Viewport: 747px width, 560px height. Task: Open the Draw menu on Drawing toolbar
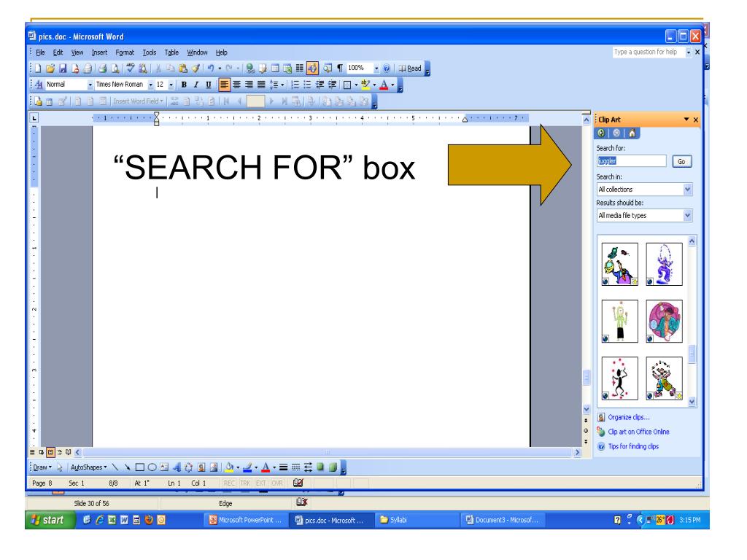pyautogui.click(x=42, y=467)
